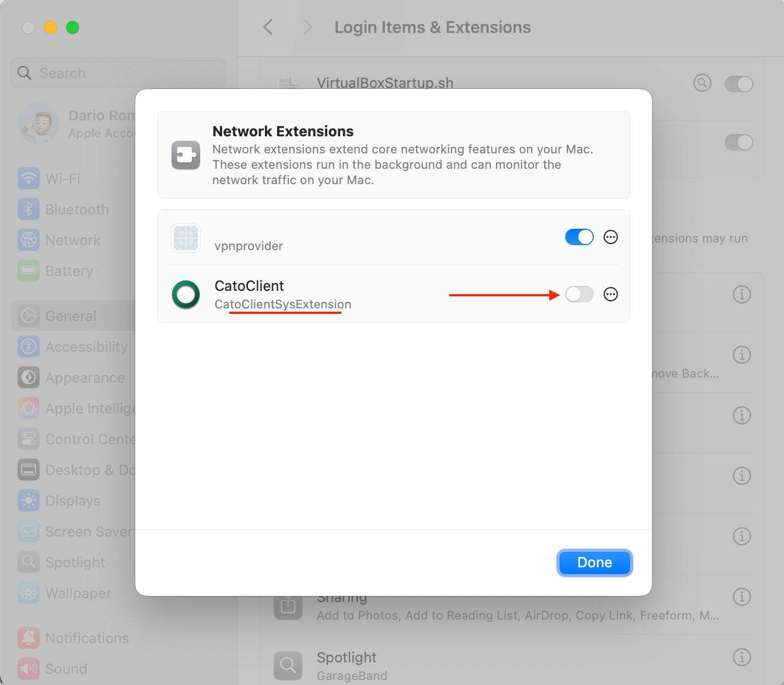Click the Notifications sidebar icon
784x685 pixels.
coord(29,638)
